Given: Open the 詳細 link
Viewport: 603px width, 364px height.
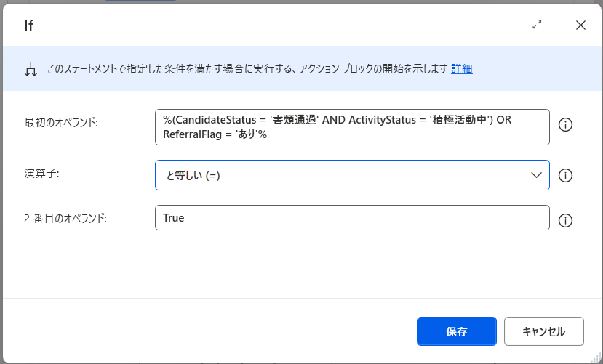Looking at the screenshot, I should click(462, 69).
